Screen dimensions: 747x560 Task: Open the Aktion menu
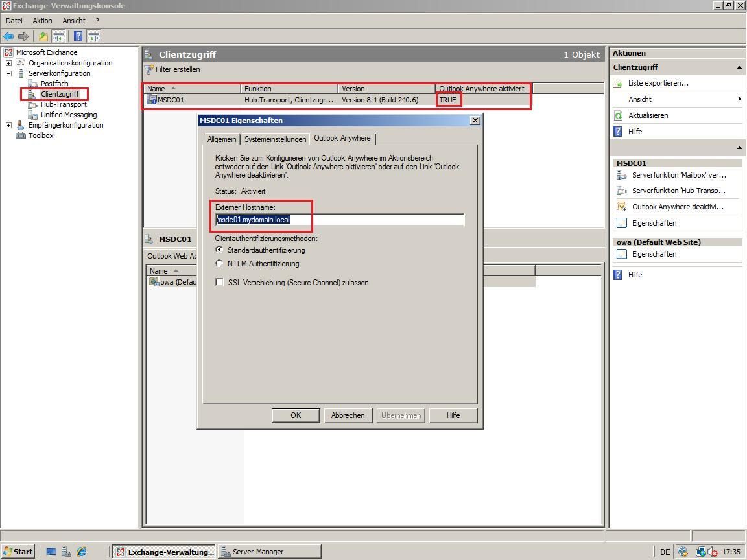pyautogui.click(x=42, y=21)
